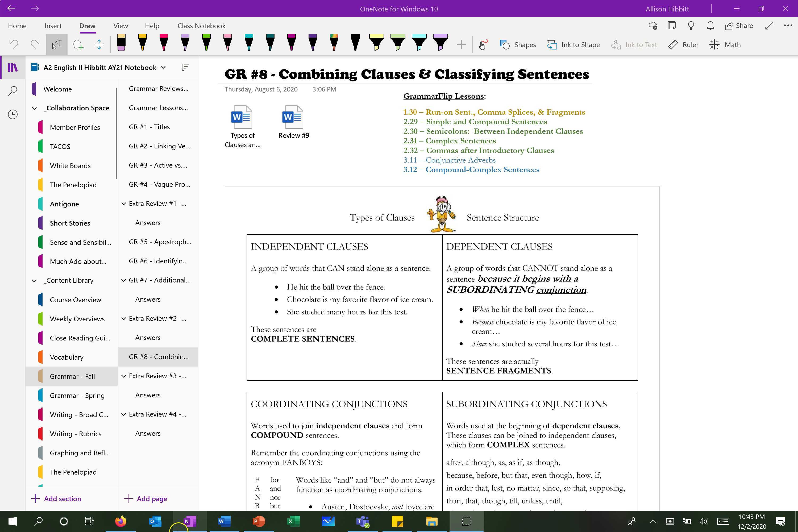Switch to the Insert tab
798x532 pixels.
point(53,26)
